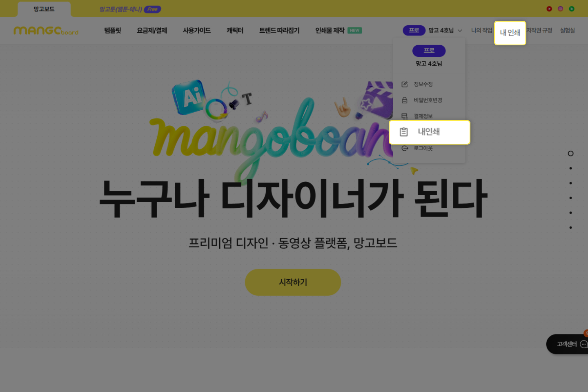Click the MANGOboard logo
Viewport: 588px width, 392px height.
tap(46, 31)
